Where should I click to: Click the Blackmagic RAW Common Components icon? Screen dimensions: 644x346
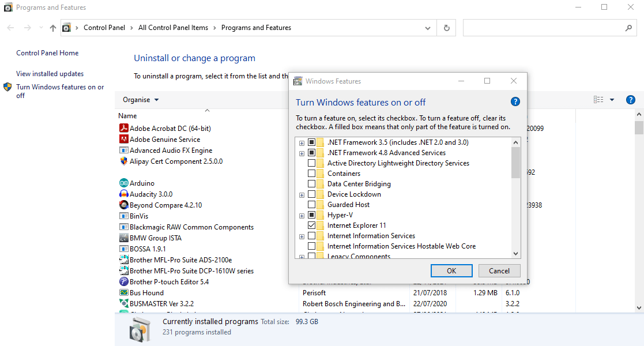click(x=123, y=227)
